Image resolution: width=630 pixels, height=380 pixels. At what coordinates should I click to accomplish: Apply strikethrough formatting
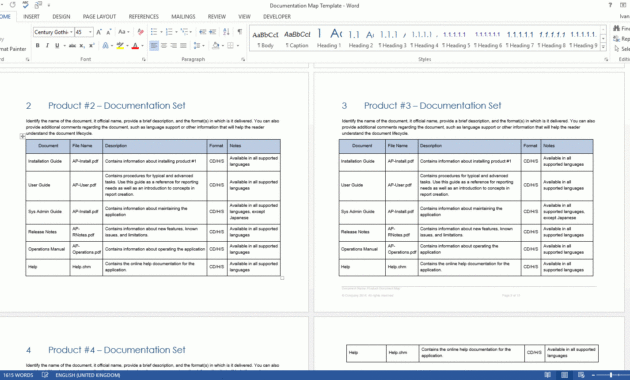click(x=72, y=46)
